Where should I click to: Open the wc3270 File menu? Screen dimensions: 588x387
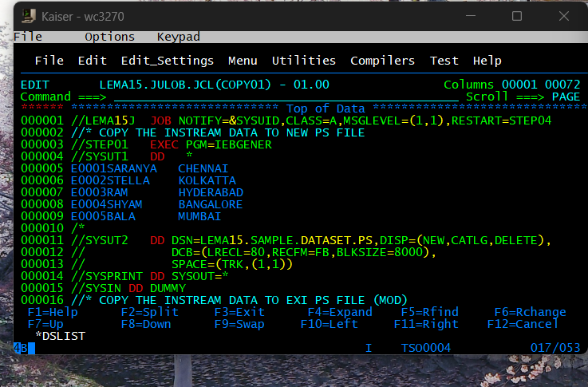[x=28, y=37]
